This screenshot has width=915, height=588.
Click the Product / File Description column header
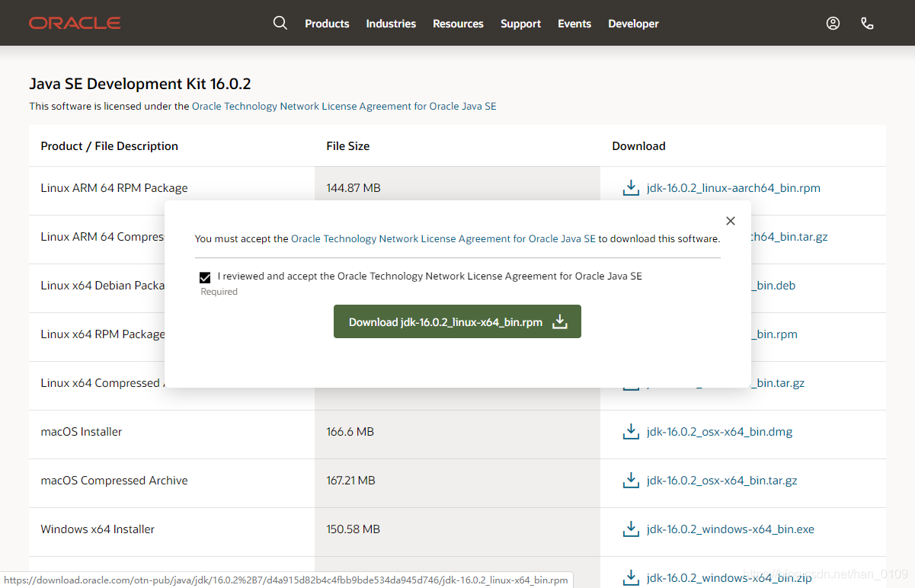110,146
